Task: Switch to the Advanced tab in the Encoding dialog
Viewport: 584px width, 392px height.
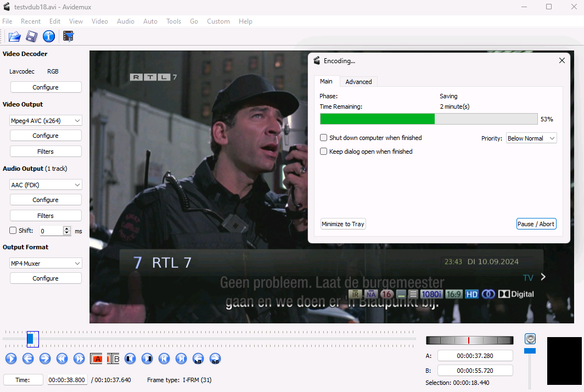Action: tap(358, 82)
